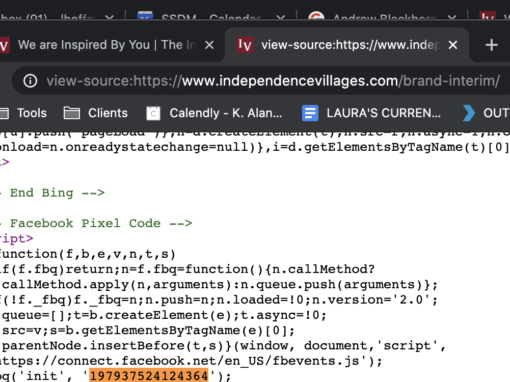Open a new tab with plus button
This screenshot has width=510, height=382.
(x=491, y=45)
